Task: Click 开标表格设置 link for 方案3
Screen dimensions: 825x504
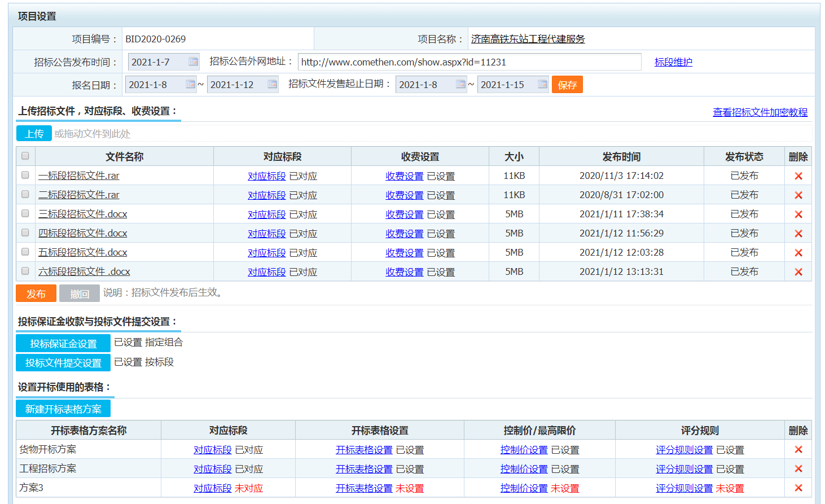Action: tap(364, 488)
